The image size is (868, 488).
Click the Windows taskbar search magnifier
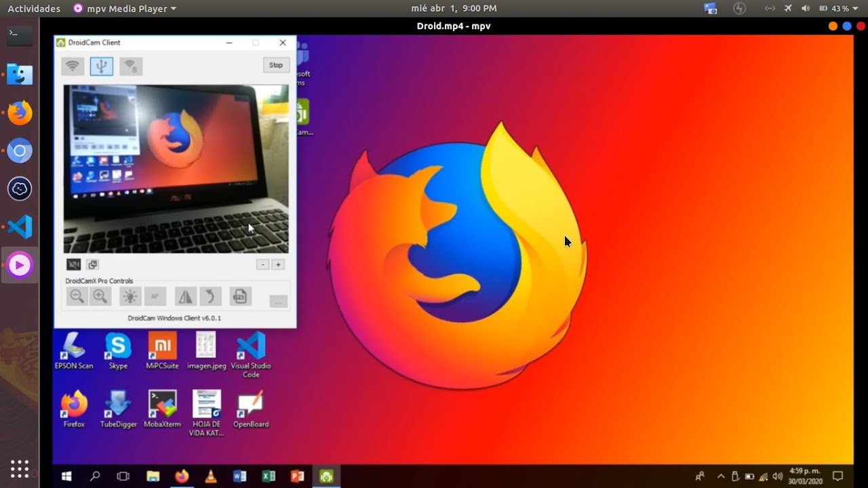click(95, 476)
